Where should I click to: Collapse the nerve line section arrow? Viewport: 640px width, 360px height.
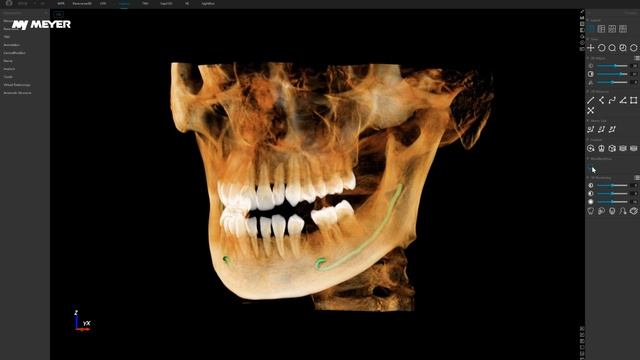click(x=588, y=121)
